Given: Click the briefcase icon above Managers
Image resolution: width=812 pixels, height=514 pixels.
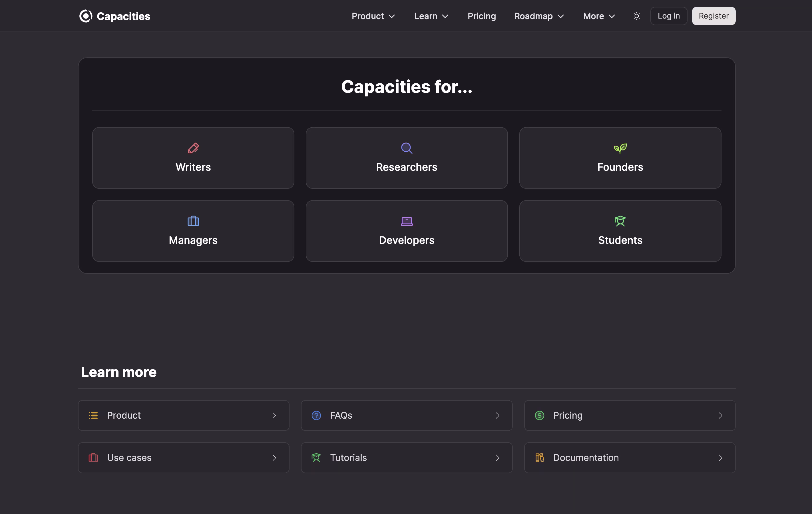Looking at the screenshot, I should click(193, 221).
